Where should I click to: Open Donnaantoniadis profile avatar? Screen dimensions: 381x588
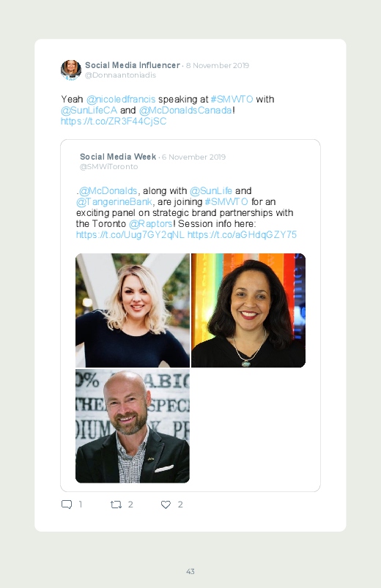coord(71,70)
